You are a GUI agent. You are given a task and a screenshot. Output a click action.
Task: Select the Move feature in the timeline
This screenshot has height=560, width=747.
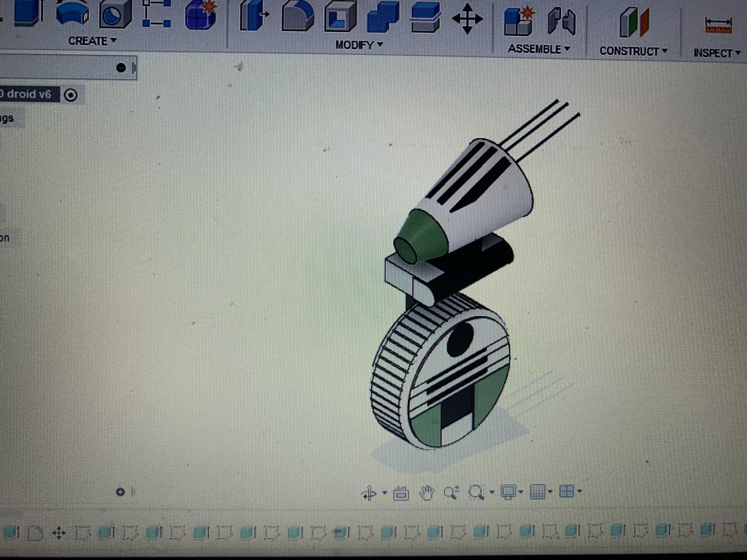click(x=59, y=534)
